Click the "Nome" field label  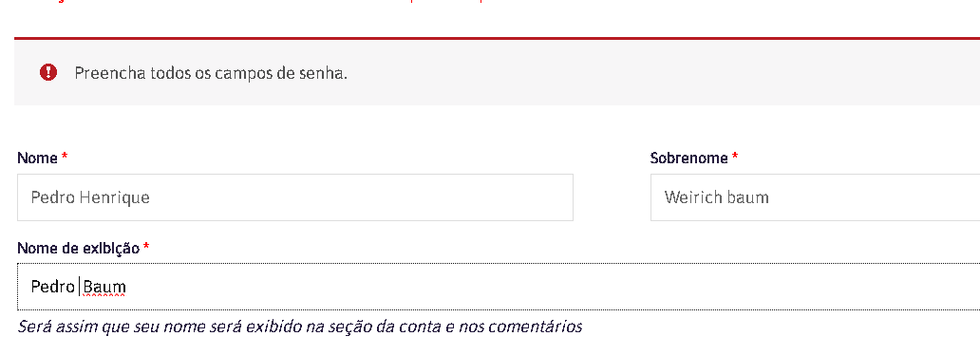pos(37,159)
